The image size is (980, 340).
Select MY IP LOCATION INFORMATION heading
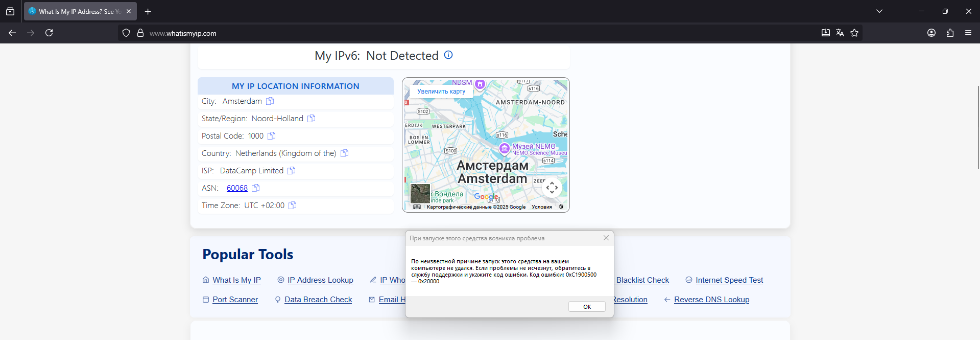(296, 86)
